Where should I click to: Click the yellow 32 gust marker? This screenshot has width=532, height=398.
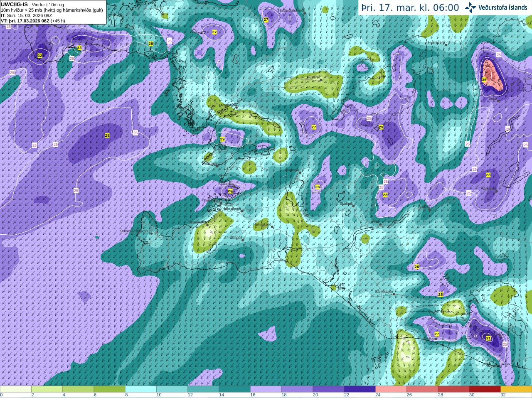click(x=40, y=56)
